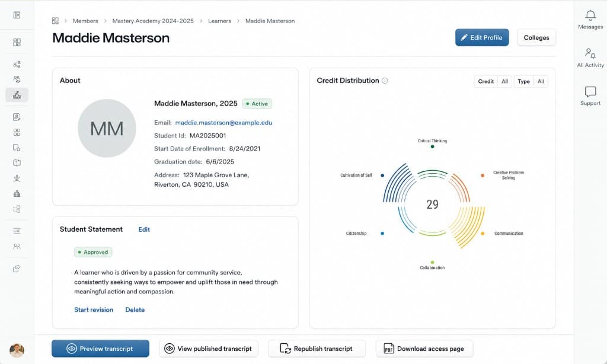Open the sprouting plant sidebar icon
Image resolution: width=607 pixels, height=364 pixels.
(x=17, y=178)
